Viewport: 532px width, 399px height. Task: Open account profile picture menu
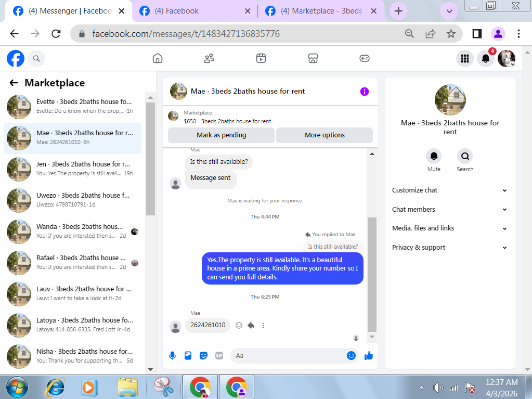tap(507, 59)
